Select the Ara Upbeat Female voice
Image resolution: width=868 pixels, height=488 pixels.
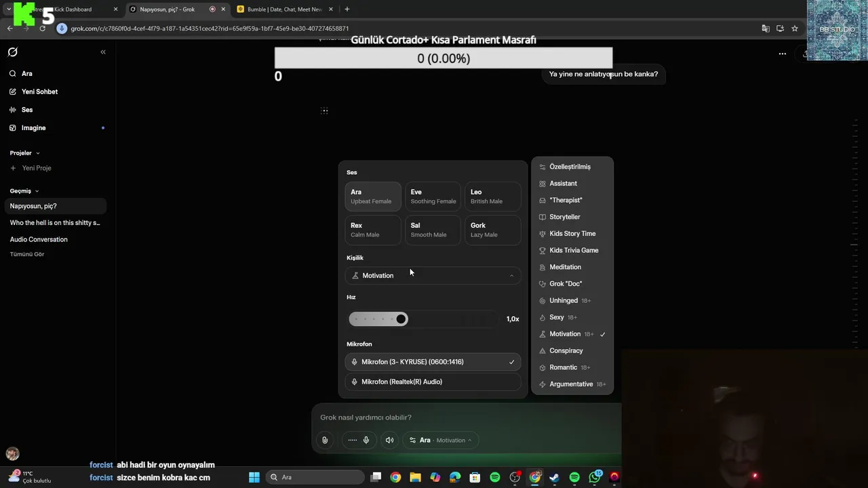373,197
